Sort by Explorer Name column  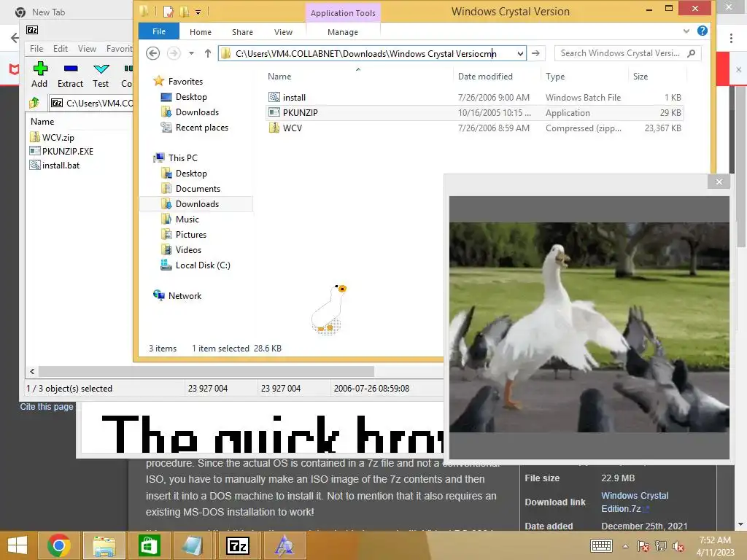[x=279, y=76]
